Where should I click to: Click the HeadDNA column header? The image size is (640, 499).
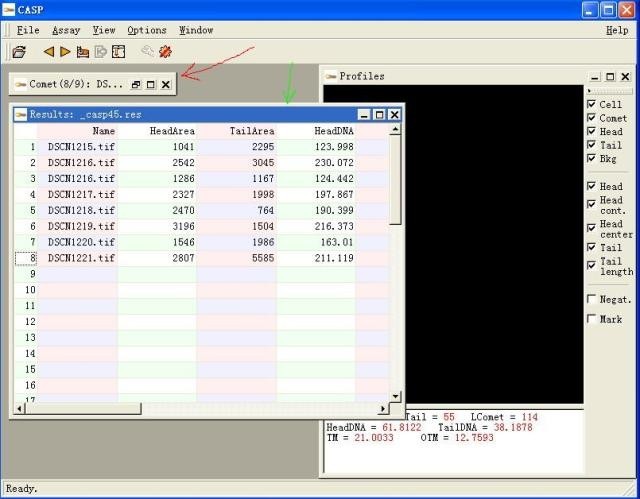click(x=316, y=131)
